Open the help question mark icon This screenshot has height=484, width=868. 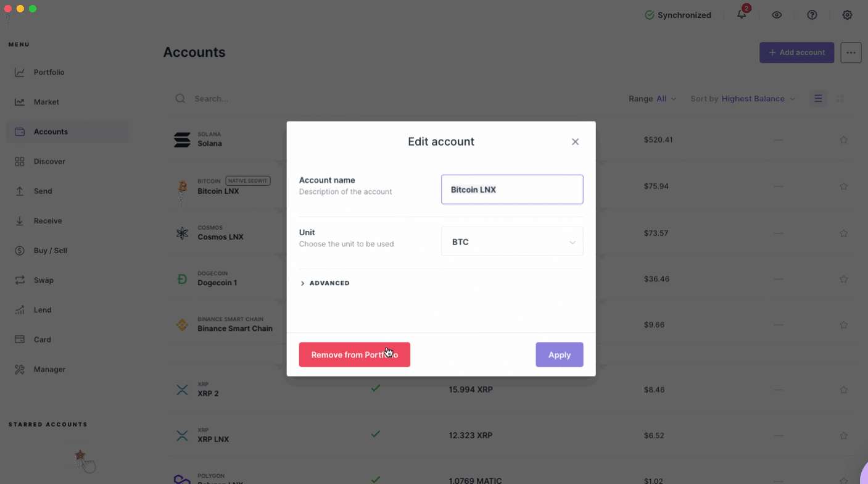812,15
